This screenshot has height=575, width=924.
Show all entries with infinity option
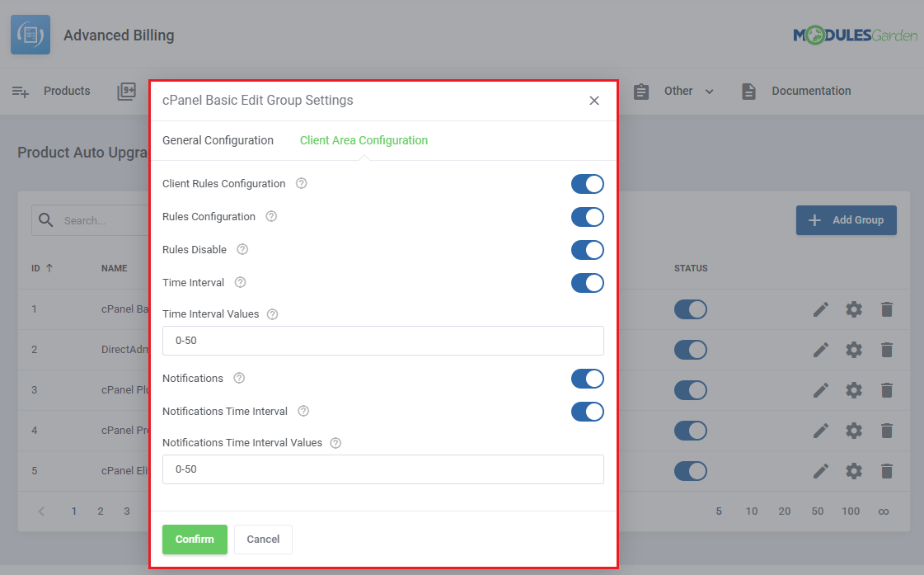tap(884, 511)
